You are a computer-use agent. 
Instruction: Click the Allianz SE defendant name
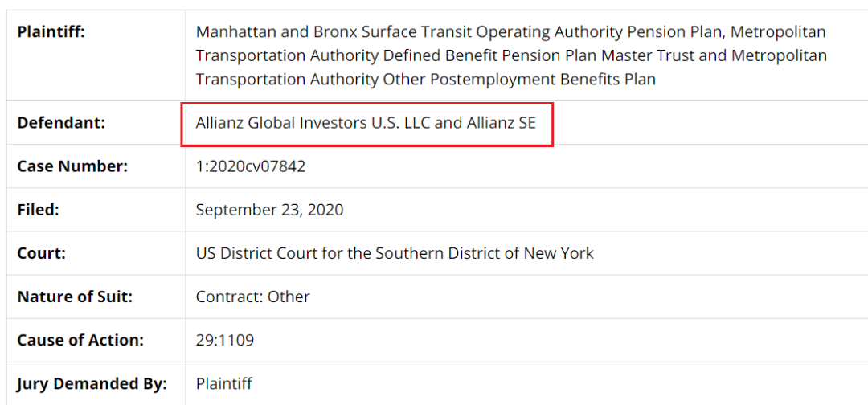[501, 123]
